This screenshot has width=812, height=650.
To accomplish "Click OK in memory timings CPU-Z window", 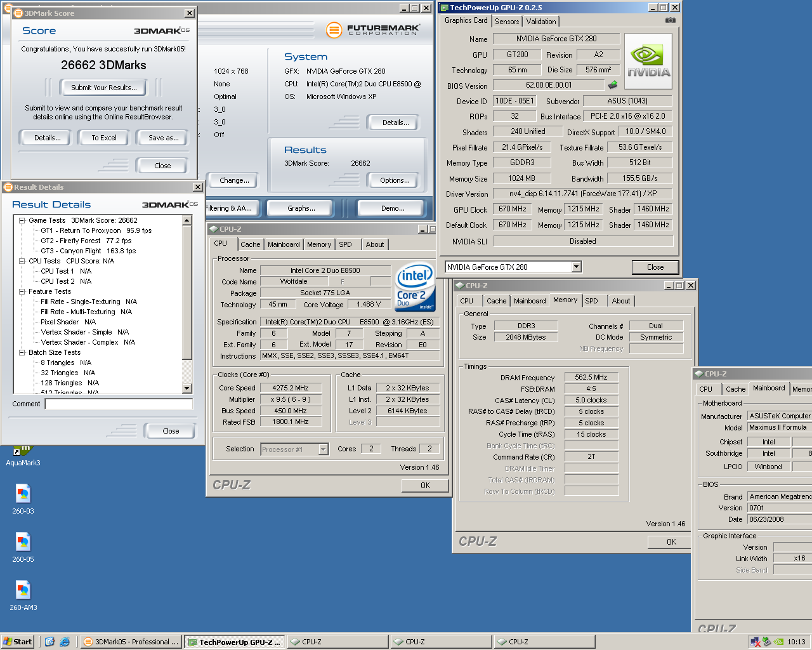I will [671, 542].
